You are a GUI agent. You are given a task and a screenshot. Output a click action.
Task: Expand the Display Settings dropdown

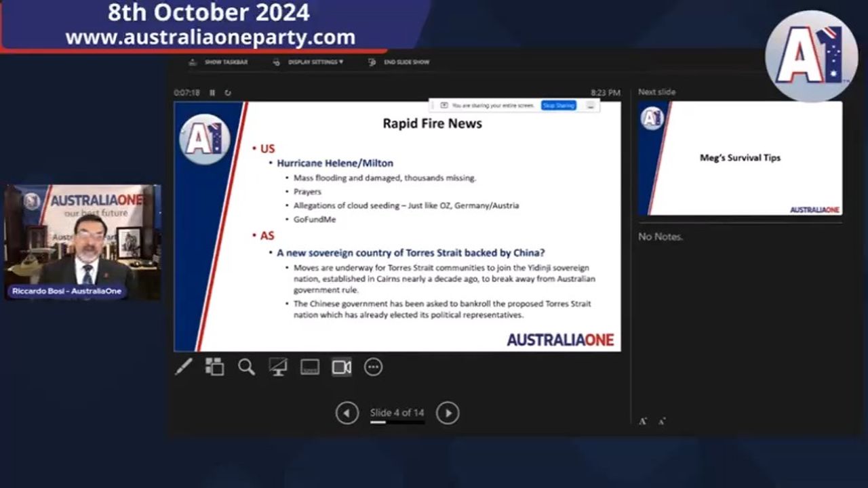(x=315, y=62)
